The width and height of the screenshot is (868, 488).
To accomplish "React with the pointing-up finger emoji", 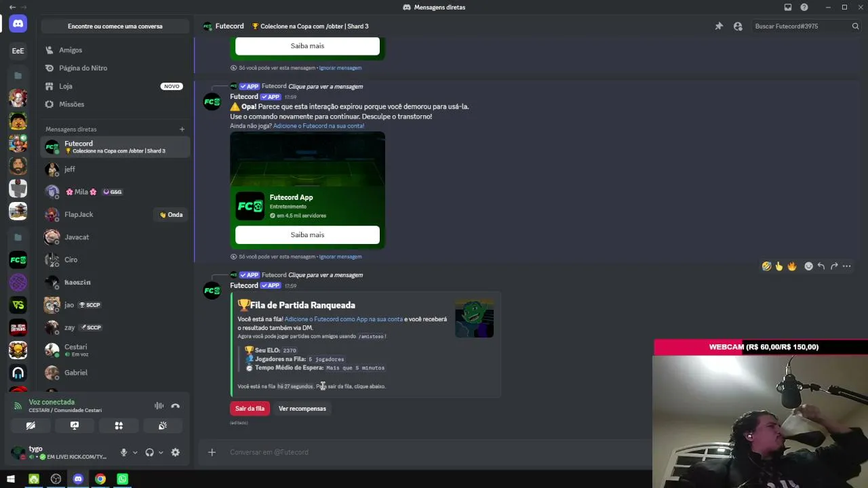I will pyautogui.click(x=779, y=266).
